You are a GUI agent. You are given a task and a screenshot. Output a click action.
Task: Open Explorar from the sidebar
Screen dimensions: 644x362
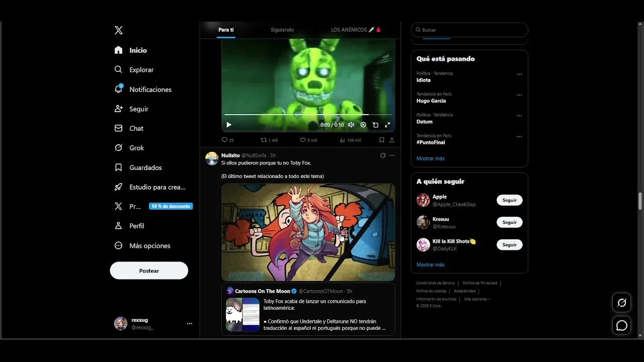coord(134,70)
